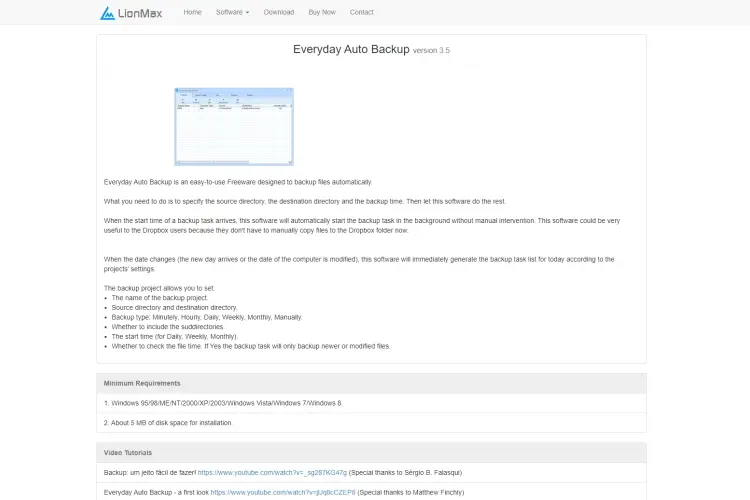
Task: Enlarge the Everyday Auto Backup screenshot thumbnail
Action: point(234,127)
